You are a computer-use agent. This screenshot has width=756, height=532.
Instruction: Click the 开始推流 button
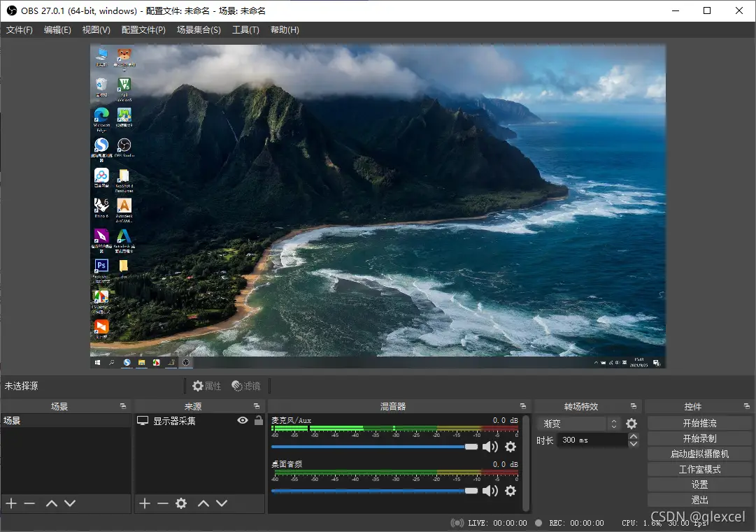(699, 424)
